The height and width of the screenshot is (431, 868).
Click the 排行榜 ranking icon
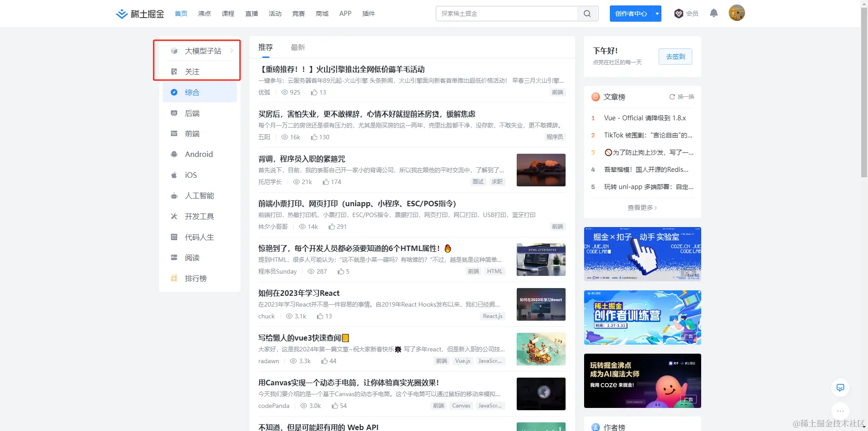click(174, 278)
